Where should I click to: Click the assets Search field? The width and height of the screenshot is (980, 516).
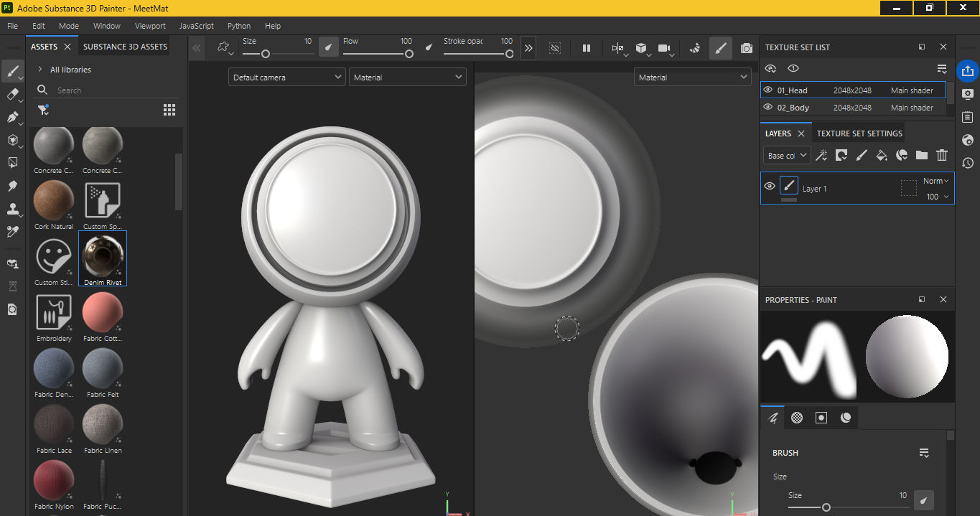tap(106, 90)
